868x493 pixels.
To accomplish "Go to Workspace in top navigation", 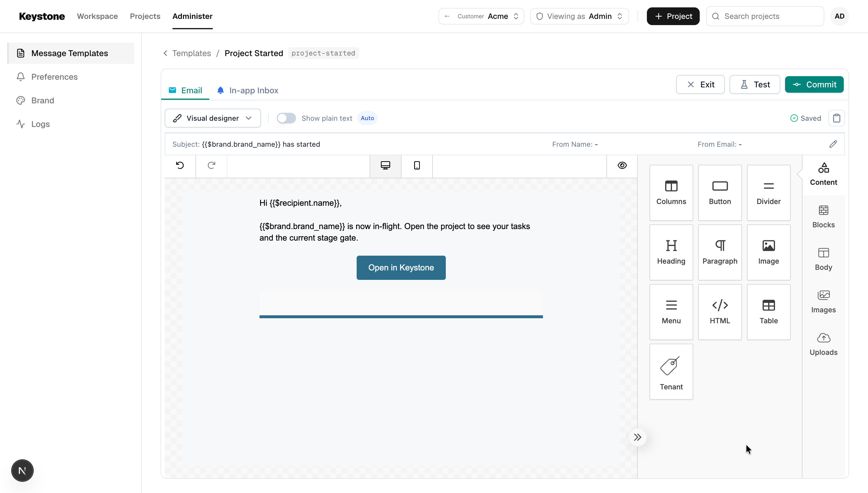I will pyautogui.click(x=97, y=16).
